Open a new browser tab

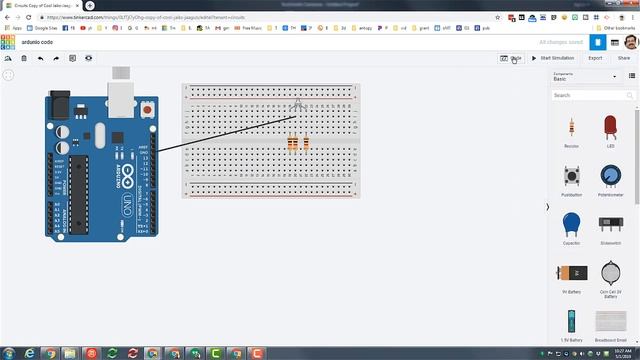coord(90,5)
